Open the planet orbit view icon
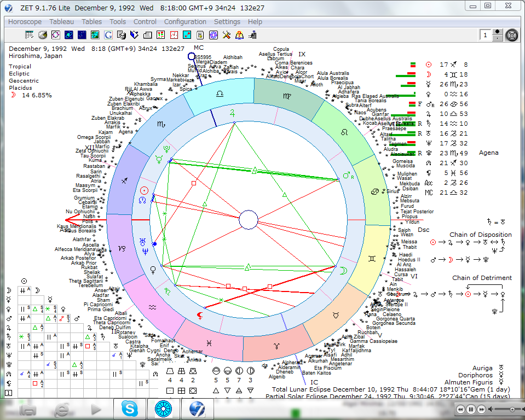The height and width of the screenshot is (420, 525). pyautogui.click(x=68, y=35)
